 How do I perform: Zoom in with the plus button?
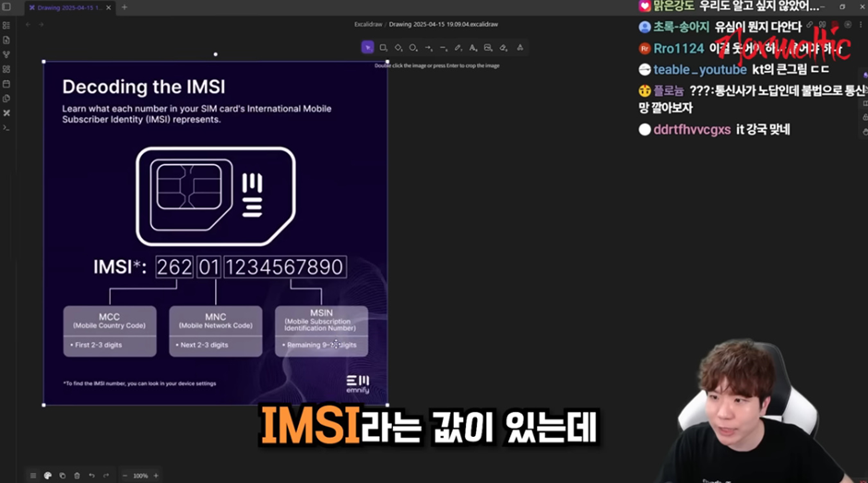pyautogui.click(x=155, y=476)
